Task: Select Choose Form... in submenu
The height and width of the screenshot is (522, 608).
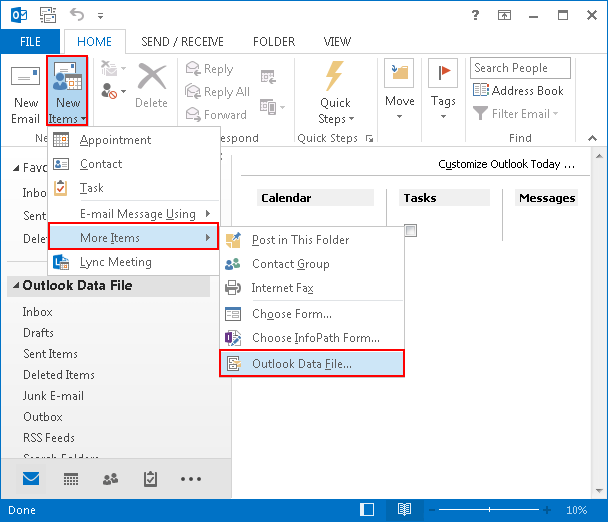Action: click(312, 314)
